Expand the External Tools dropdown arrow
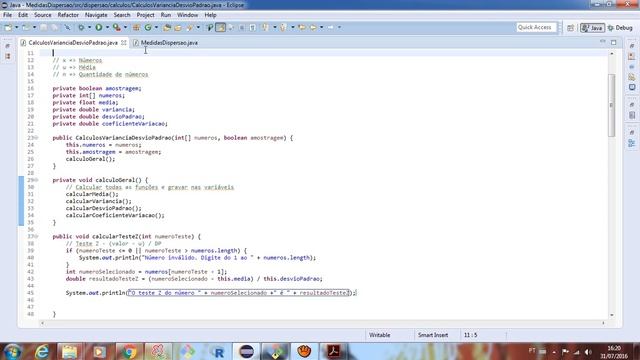The height and width of the screenshot is (360, 640). (x=125, y=27)
